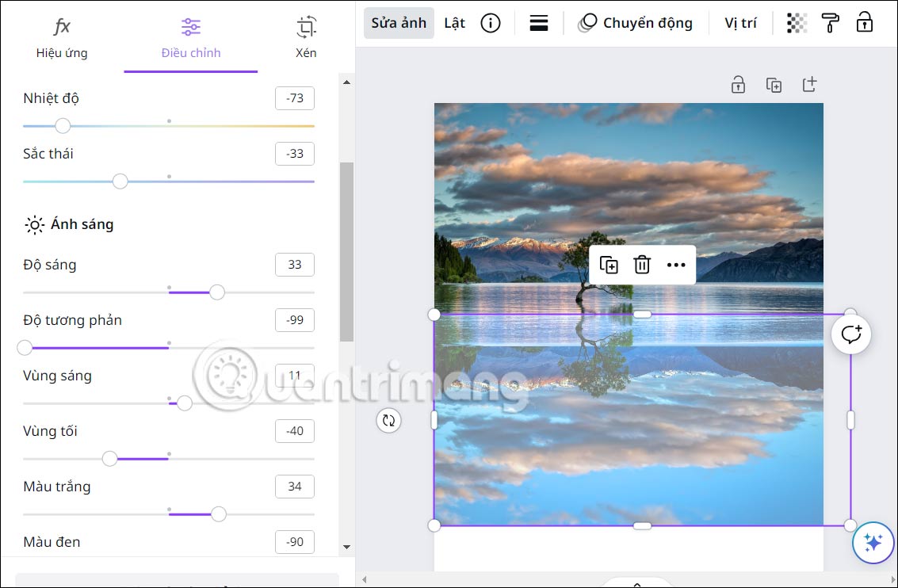898x588 pixels.
Task: Open Canva Assistant with the sparkle button
Action: (873, 543)
